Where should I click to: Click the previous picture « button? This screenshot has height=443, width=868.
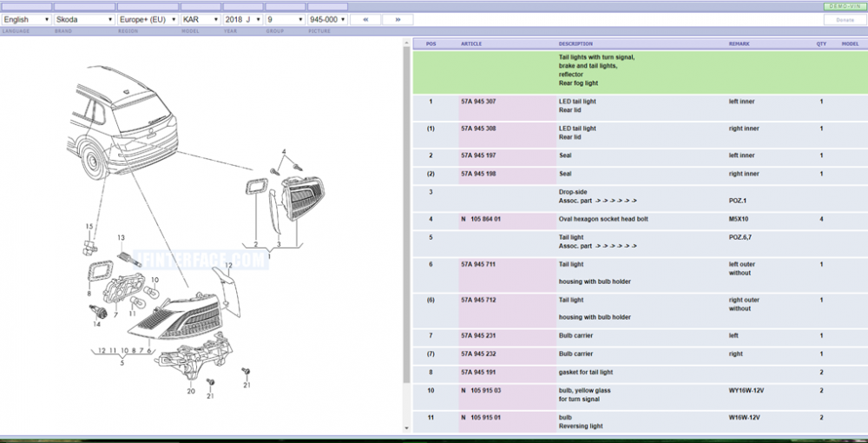[x=366, y=19]
